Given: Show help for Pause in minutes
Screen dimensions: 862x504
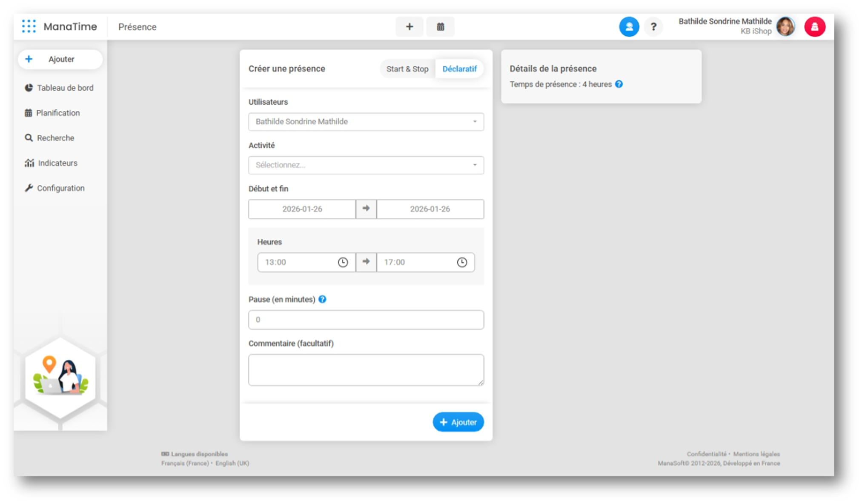Looking at the screenshot, I should point(322,299).
